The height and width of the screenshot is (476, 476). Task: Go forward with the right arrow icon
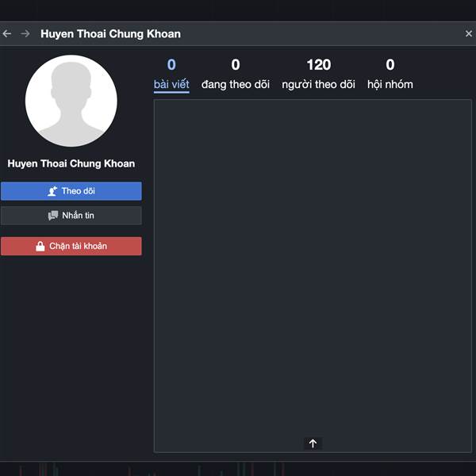pyautogui.click(x=25, y=33)
